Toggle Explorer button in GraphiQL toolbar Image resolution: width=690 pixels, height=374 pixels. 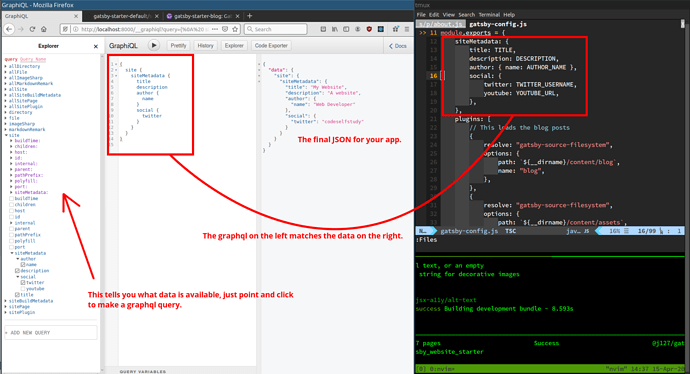tap(234, 45)
